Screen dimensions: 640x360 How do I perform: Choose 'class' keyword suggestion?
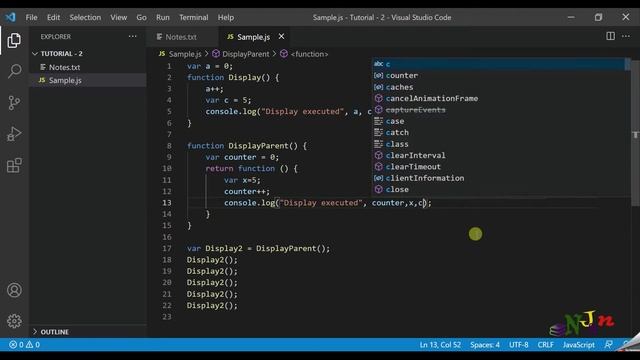[x=498, y=144]
